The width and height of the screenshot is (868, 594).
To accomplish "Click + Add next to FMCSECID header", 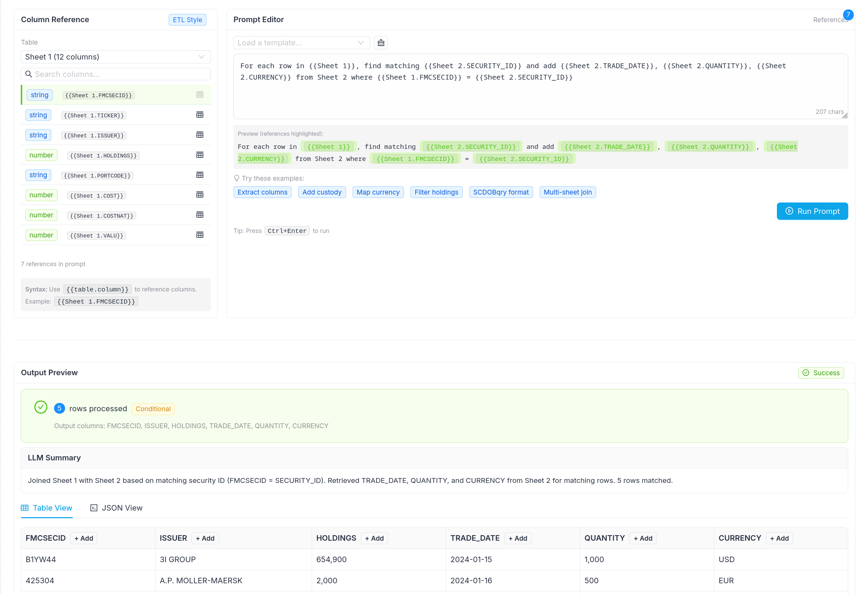I will coord(84,538).
